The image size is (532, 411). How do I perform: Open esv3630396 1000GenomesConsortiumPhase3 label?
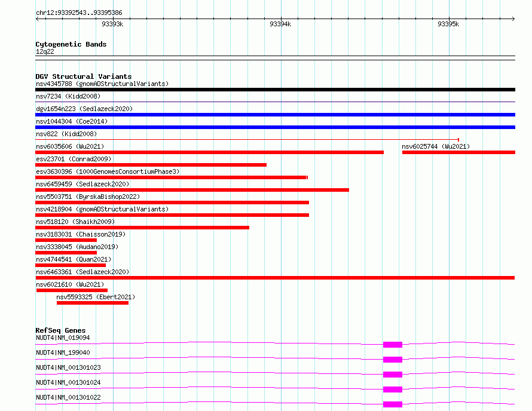[108, 171]
